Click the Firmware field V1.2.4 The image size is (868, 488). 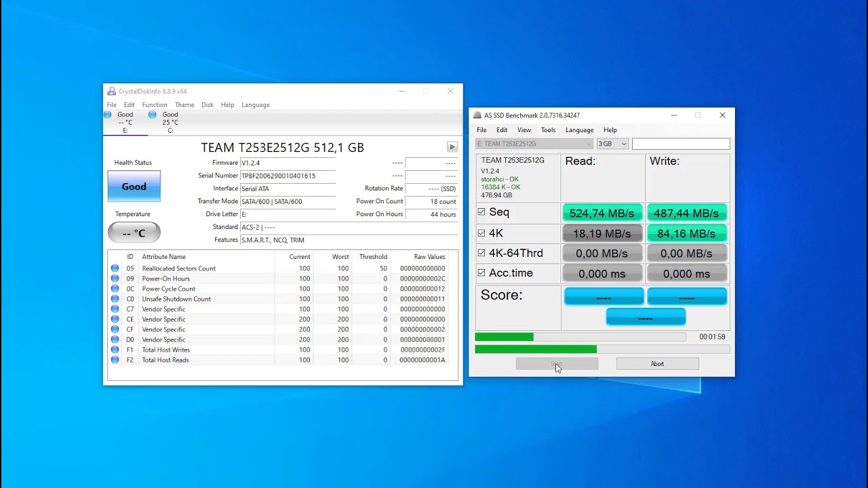[288, 163]
